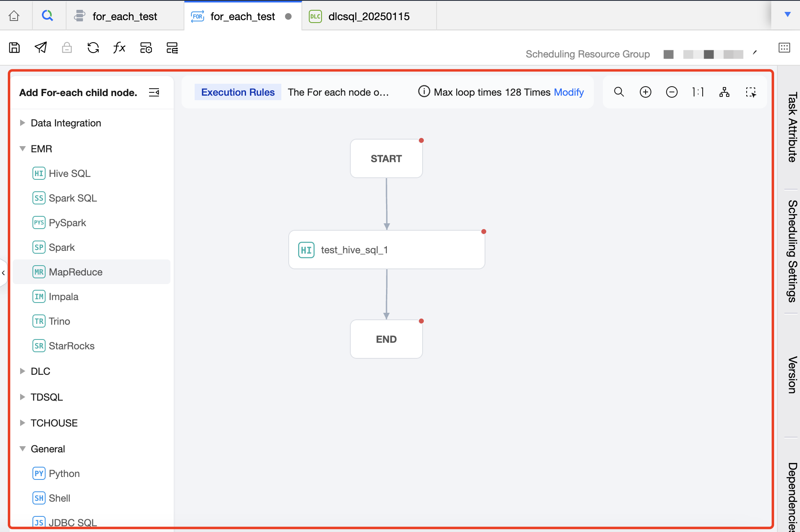Screen dimensions: 800x532
Task: Click the zoom-out minus icon on canvas
Action: pos(672,92)
